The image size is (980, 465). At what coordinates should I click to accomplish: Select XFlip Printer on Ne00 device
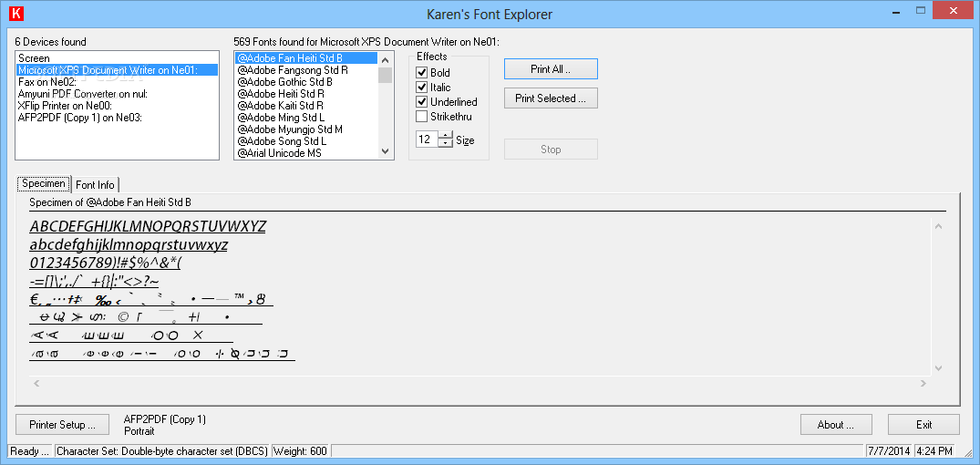coord(117,106)
